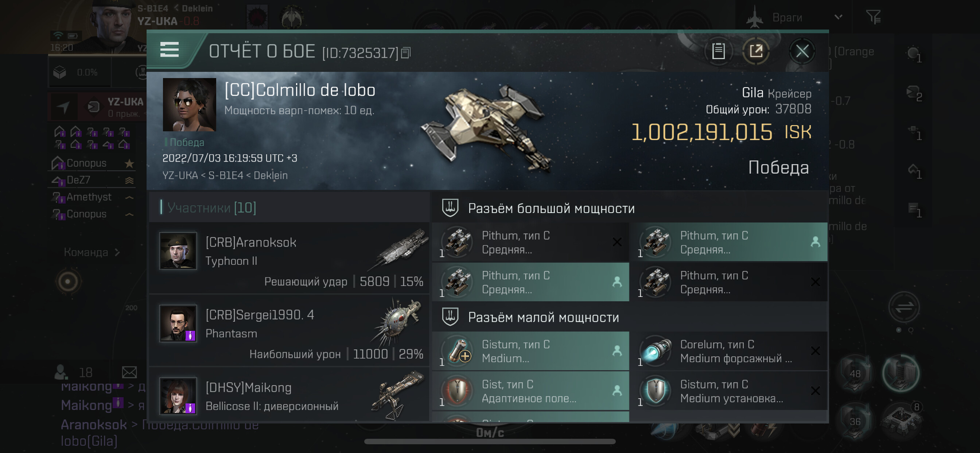Toggle the swap arrows button on right
Screen dimensions: 980x453
click(904, 307)
